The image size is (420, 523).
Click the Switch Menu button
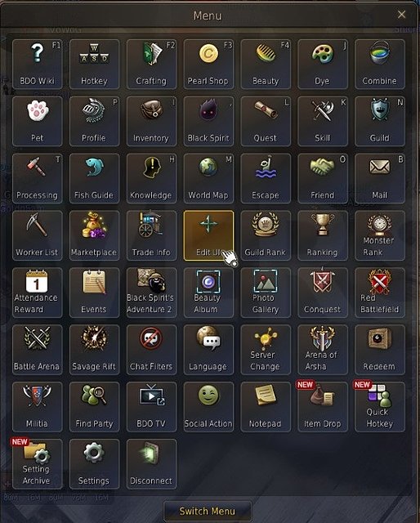coord(208,511)
